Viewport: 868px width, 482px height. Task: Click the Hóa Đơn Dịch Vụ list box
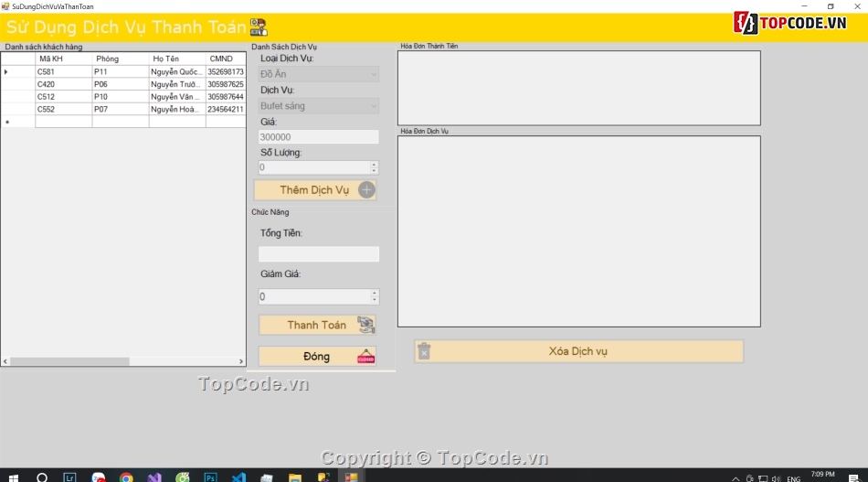[579, 231]
